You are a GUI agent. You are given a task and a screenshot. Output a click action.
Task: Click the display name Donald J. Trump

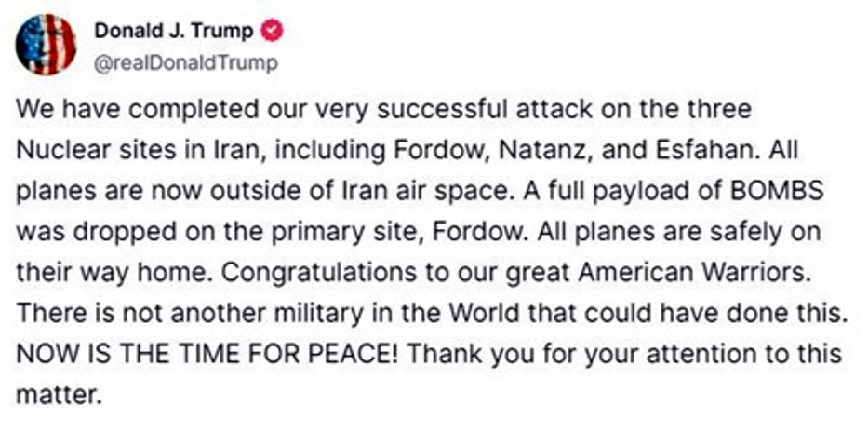tap(173, 32)
